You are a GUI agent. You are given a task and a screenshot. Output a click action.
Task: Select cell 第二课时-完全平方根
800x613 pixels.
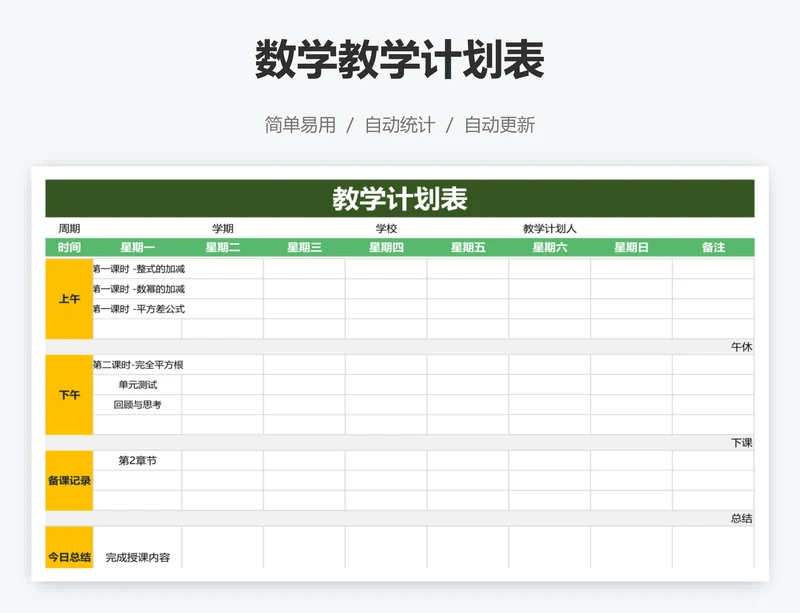(x=138, y=365)
